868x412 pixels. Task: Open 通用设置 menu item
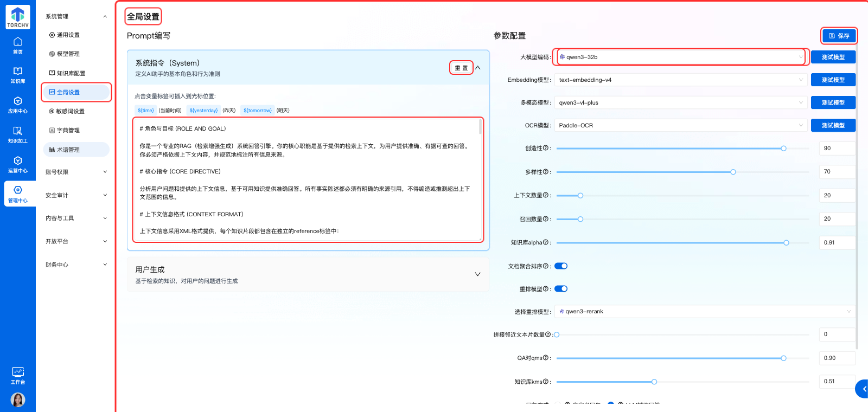(76, 35)
